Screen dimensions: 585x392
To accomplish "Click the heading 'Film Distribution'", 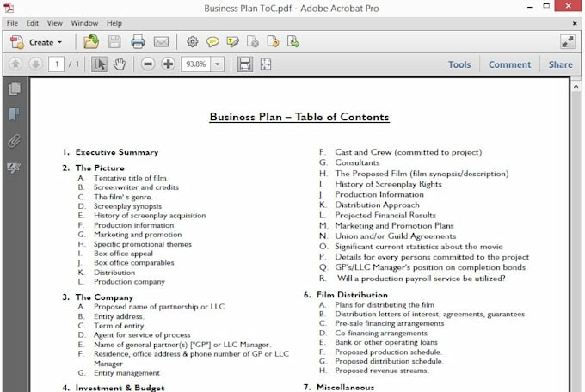I will (x=352, y=295).
